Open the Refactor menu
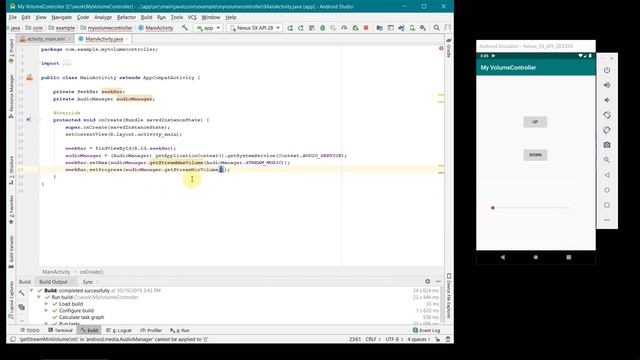The width and height of the screenshot is (640, 360). (x=126, y=17)
